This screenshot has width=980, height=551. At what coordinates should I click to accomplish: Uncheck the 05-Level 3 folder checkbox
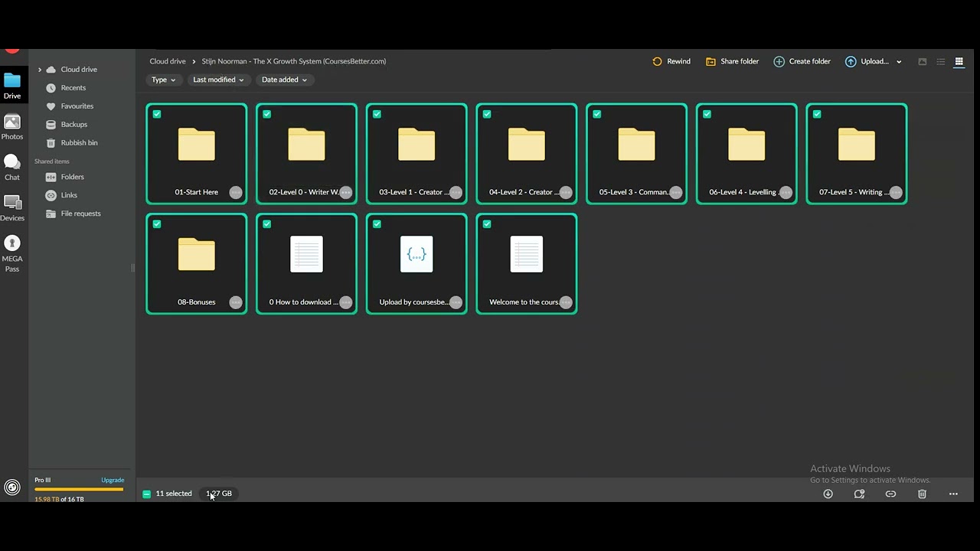(597, 114)
